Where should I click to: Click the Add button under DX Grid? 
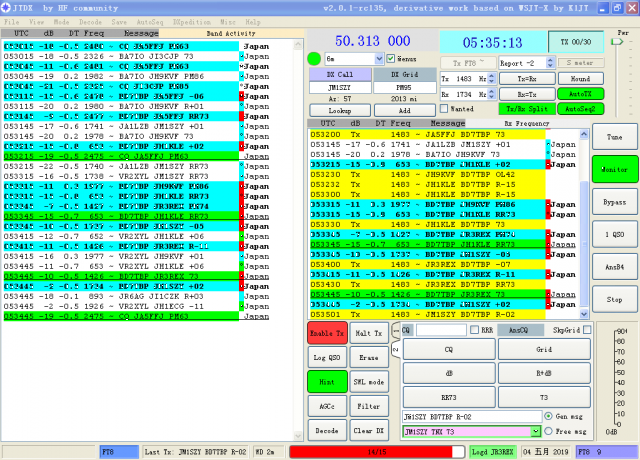click(404, 111)
